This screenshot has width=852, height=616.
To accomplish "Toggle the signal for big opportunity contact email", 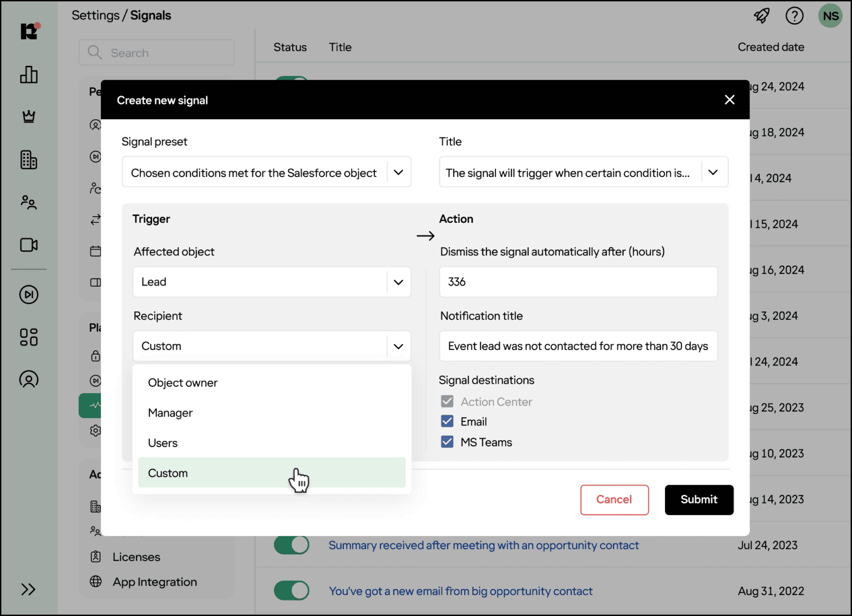I will (291, 590).
